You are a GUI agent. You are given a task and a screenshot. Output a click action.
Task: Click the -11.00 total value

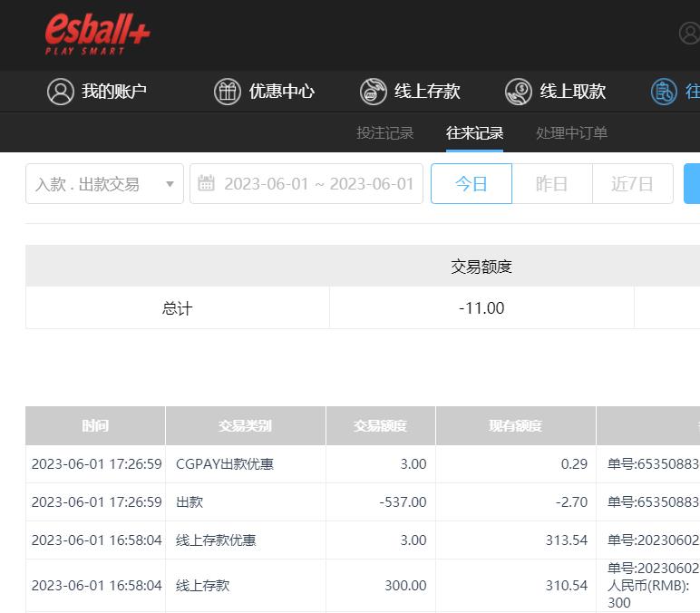click(x=481, y=308)
